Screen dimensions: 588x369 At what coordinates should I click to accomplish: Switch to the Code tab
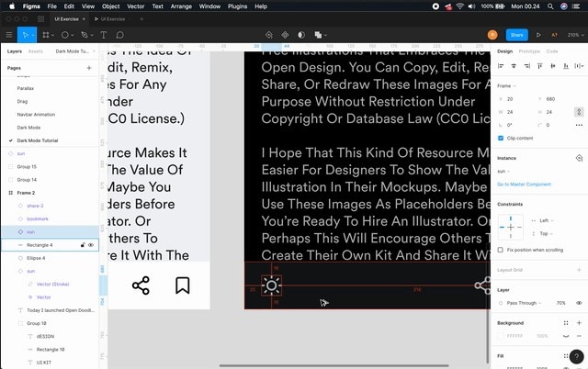click(552, 51)
